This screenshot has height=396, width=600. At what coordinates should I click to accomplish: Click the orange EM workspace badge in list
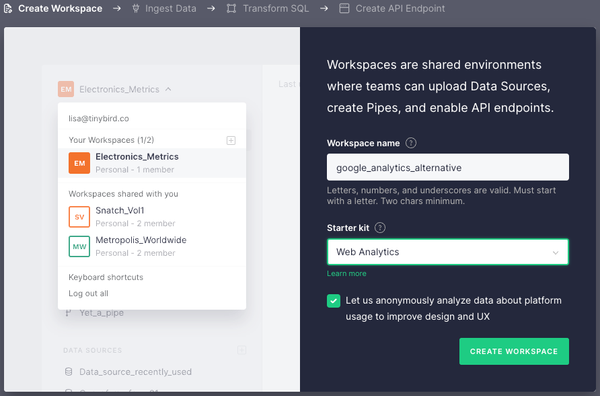click(79, 163)
